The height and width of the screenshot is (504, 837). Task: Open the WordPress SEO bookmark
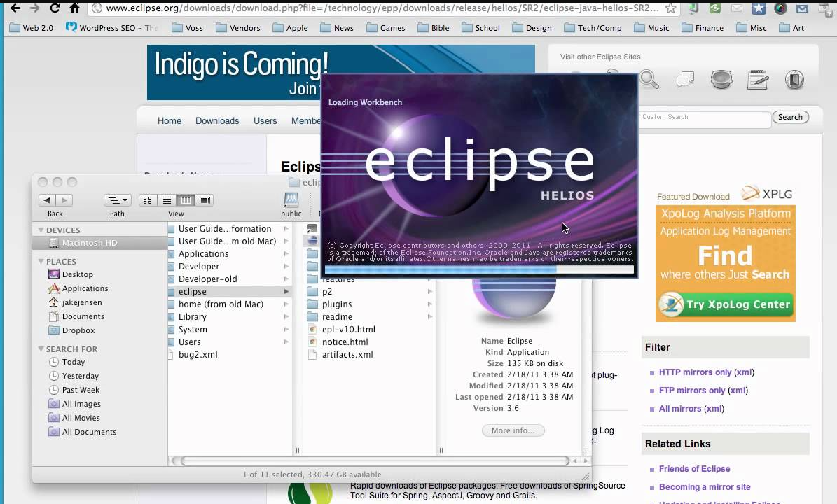(111, 28)
